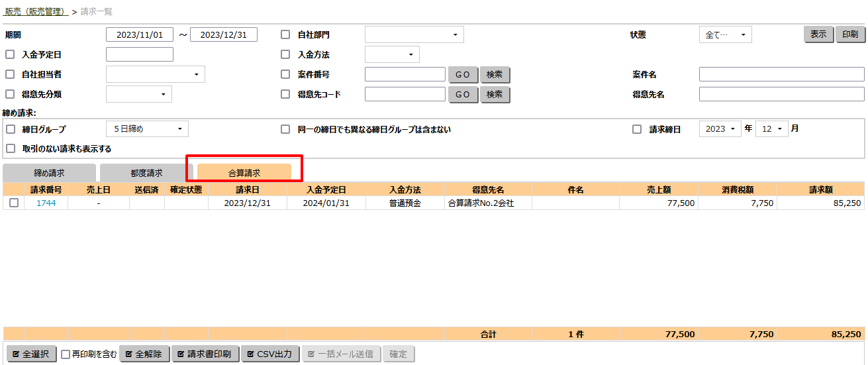Toggle 再印刷を含む checkbox
Viewport: 868px width, 365px height.
(66, 354)
